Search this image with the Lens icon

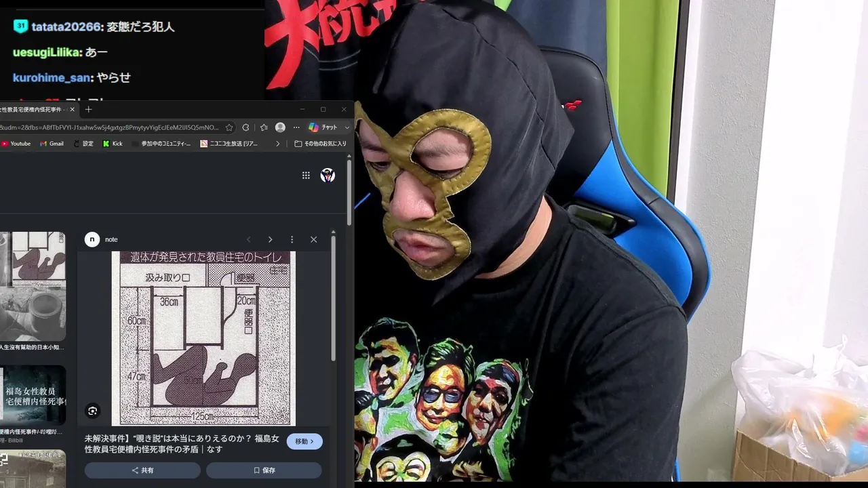coord(93,411)
